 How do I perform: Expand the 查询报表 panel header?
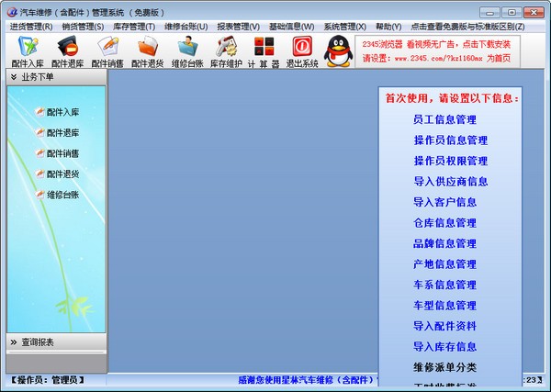pyautogui.click(x=56, y=342)
